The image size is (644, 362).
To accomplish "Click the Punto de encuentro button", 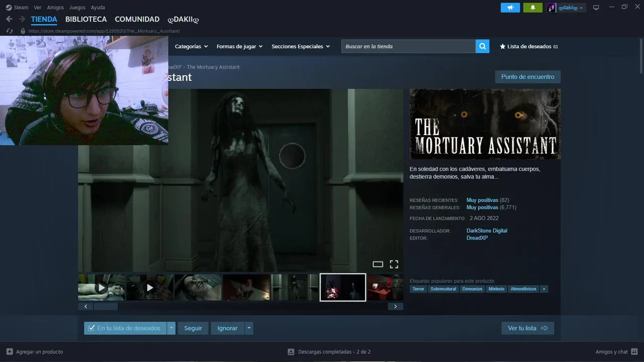I will pyautogui.click(x=528, y=77).
